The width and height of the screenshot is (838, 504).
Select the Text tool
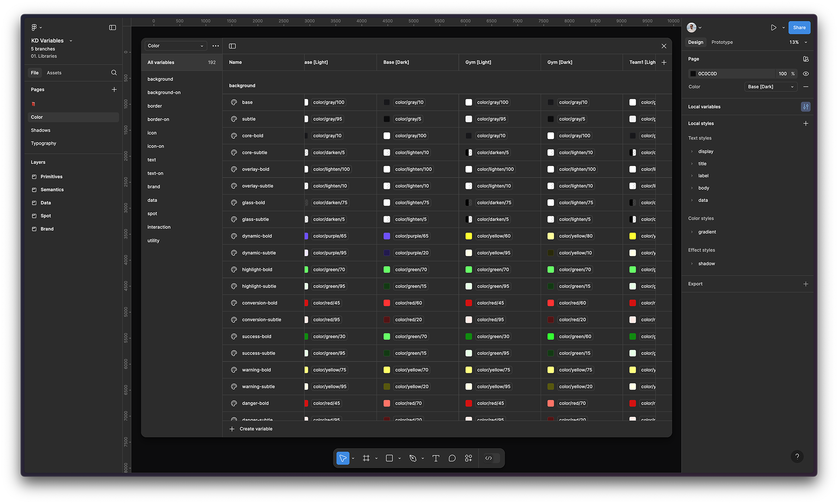pos(436,458)
